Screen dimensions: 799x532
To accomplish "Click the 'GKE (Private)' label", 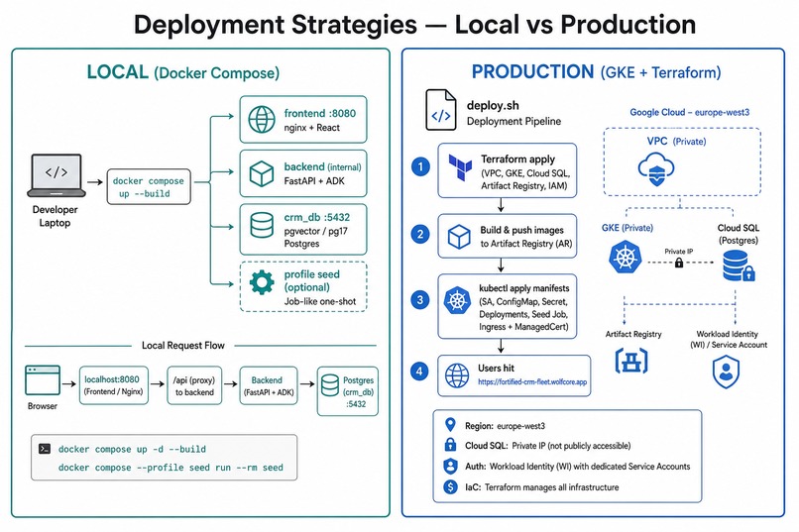I will [628, 228].
